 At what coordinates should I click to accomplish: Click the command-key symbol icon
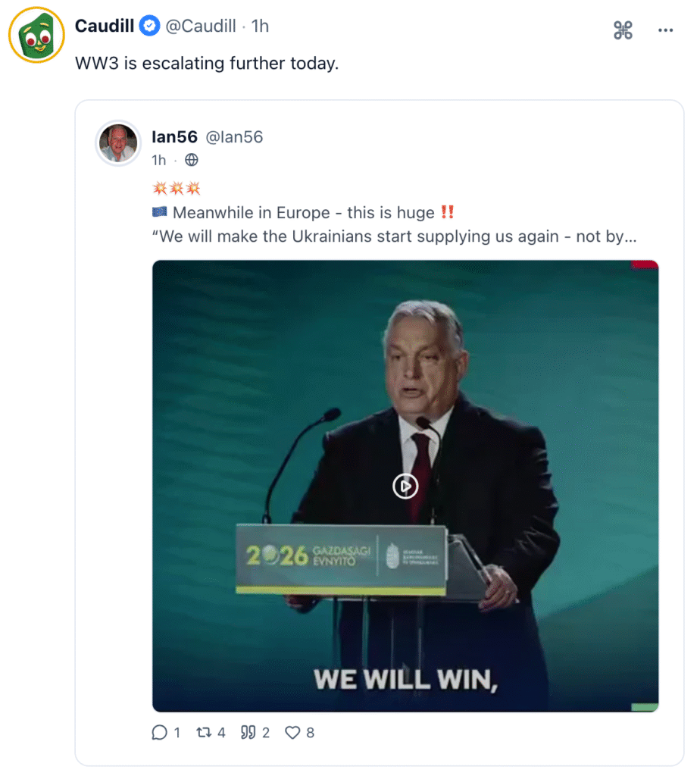(x=623, y=30)
